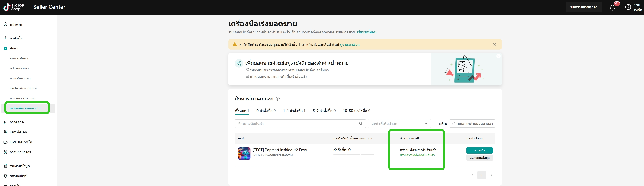Viewport: 644px width, 186px height.
Task: Click the ข้อความจากลูกค้า button
Action: (x=584, y=7)
